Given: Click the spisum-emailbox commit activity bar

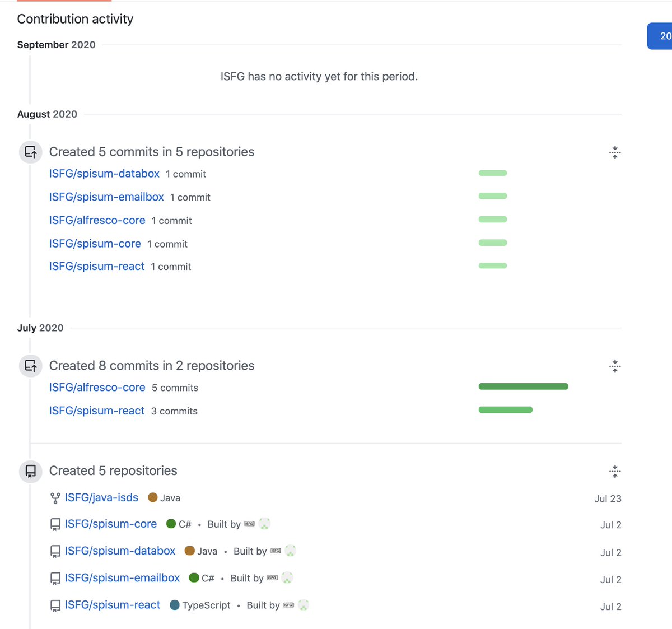Looking at the screenshot, I should 493,196.
